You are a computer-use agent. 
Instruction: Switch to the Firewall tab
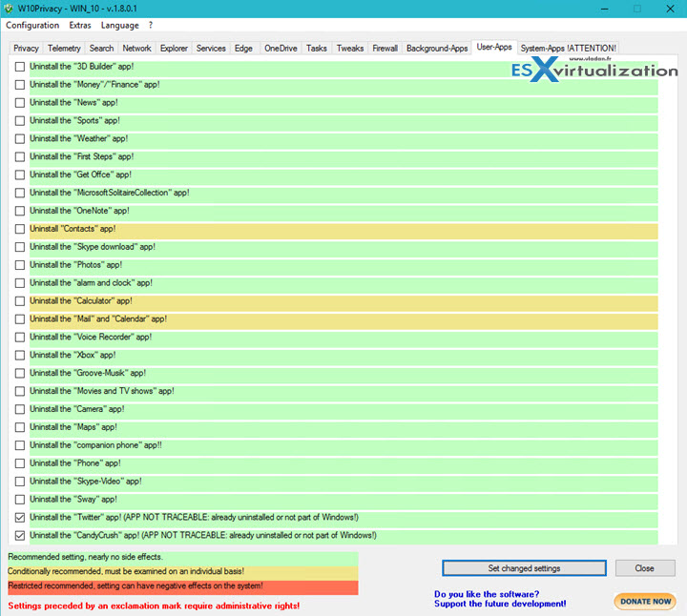385,49
